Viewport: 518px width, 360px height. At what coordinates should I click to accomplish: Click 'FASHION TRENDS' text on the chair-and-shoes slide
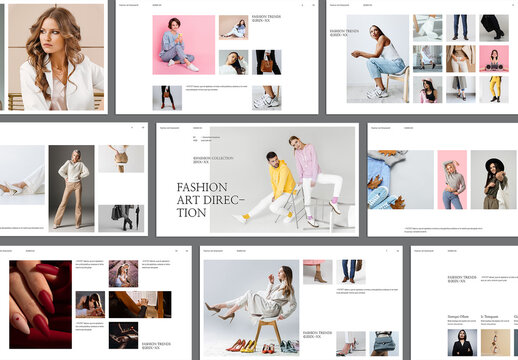pyautogui.click(x=317, y=335)
